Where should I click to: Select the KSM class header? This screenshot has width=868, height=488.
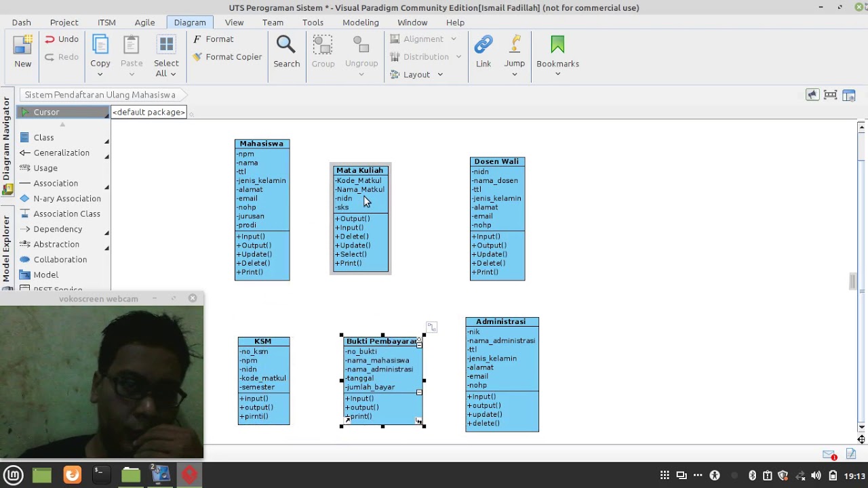pos(263,341)
